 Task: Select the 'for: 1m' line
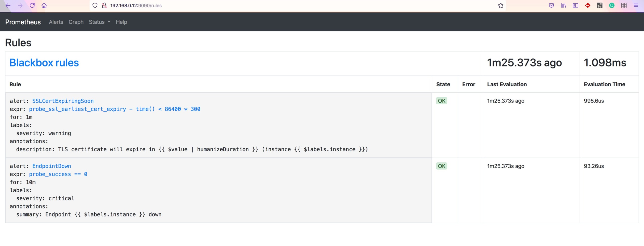21,117
